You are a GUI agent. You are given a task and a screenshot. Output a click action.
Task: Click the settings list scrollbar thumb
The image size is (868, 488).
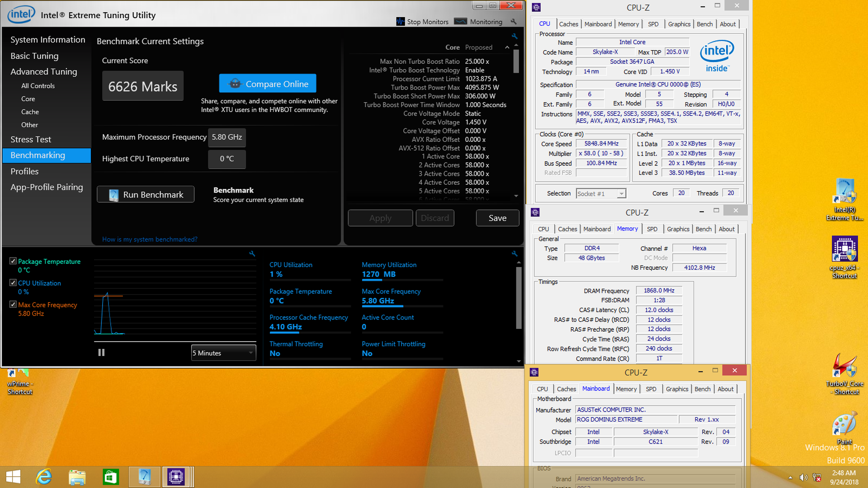point(516,61)
